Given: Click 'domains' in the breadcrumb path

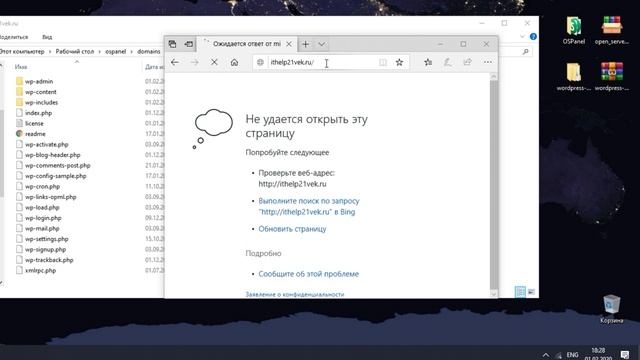Looking at the screenshot, I should pos(149,52).
